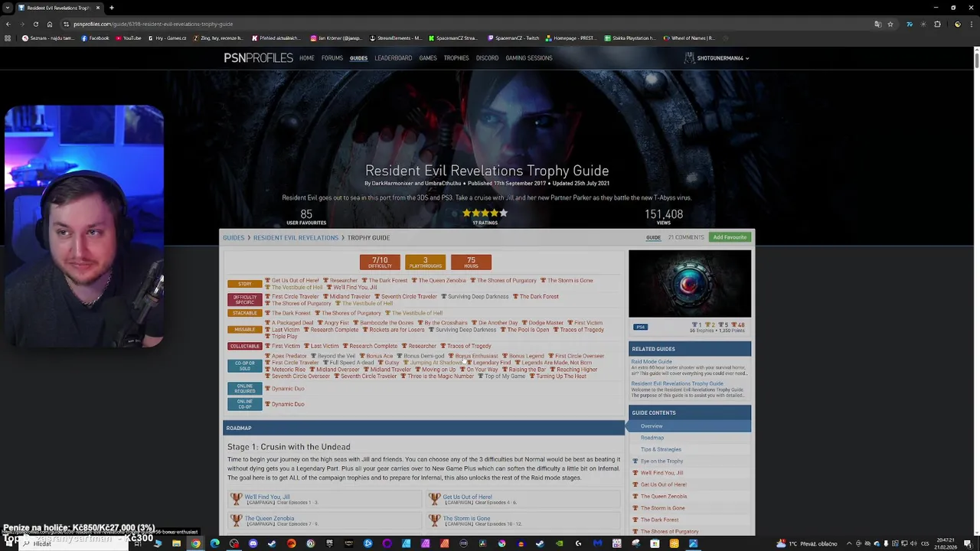Open Discord in the taskbar

[x=253, y=543]
